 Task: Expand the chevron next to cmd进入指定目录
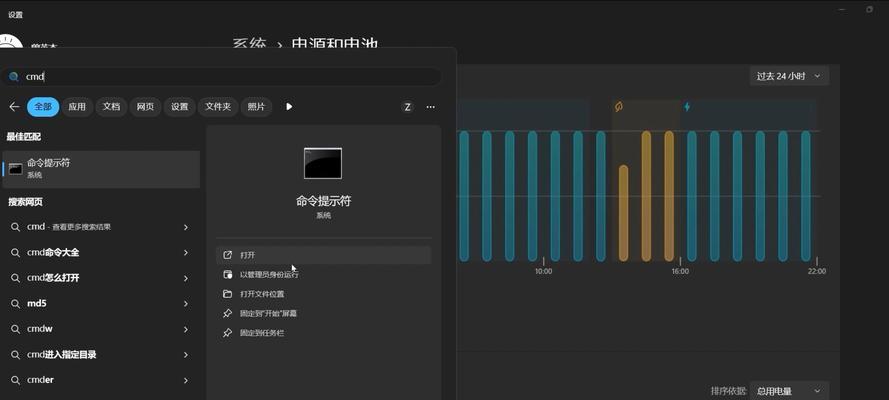point(185,355)
